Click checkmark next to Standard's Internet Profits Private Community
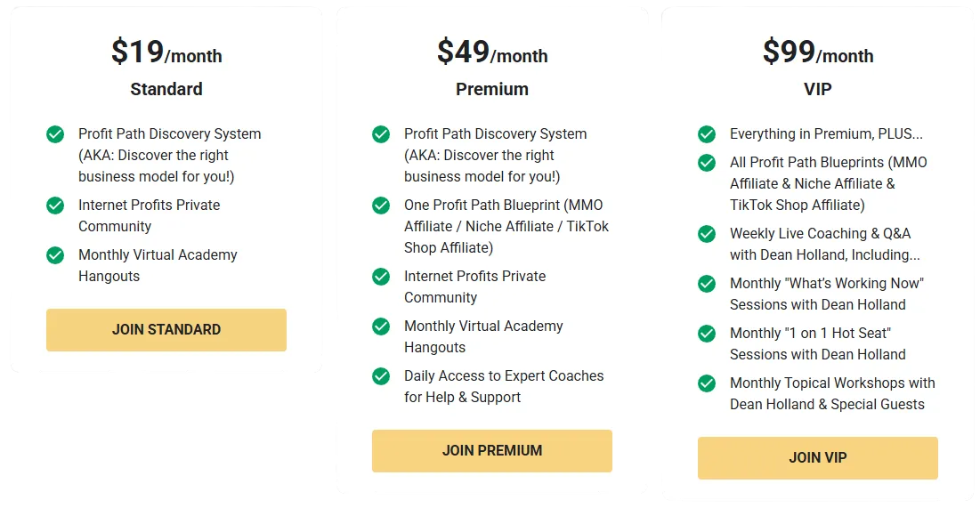The width and height of the screenshot is (980, 508). point(55,206)
